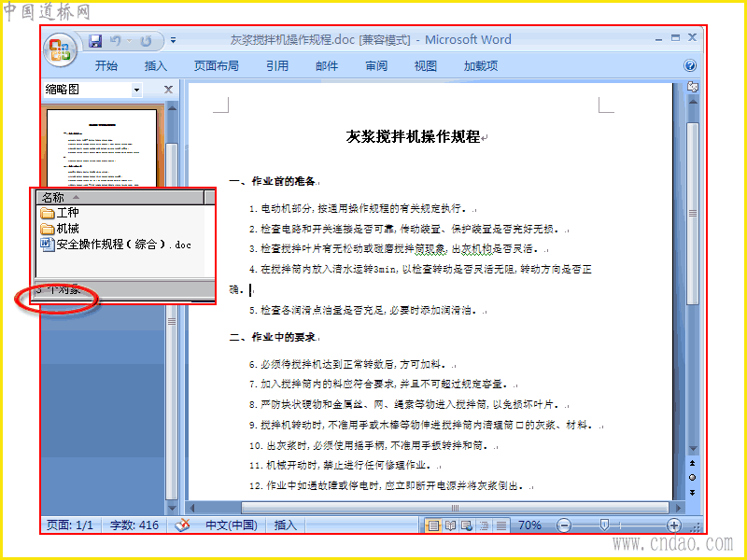Click the zoom slider handle
747x560 pixels.
[x=604, y=525]
